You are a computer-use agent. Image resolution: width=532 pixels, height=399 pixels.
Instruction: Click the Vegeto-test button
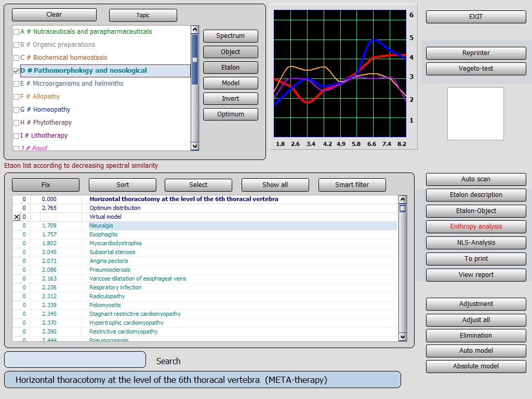click(476, 69)
